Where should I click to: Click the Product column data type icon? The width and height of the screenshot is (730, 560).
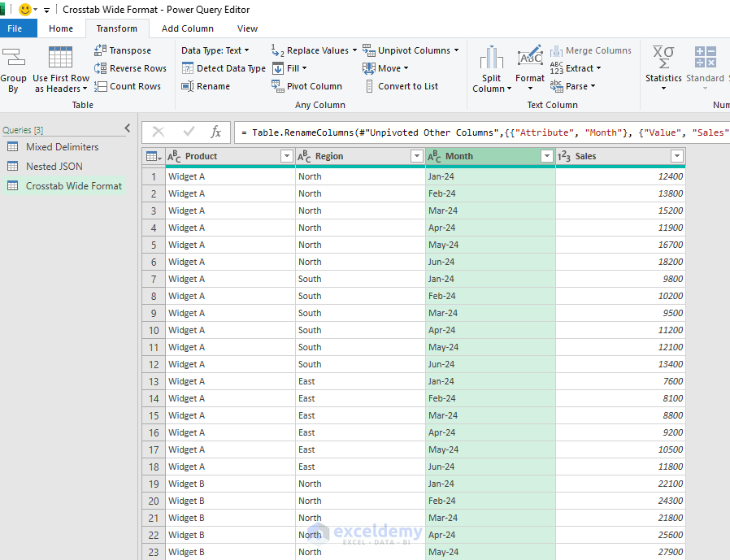174,156
